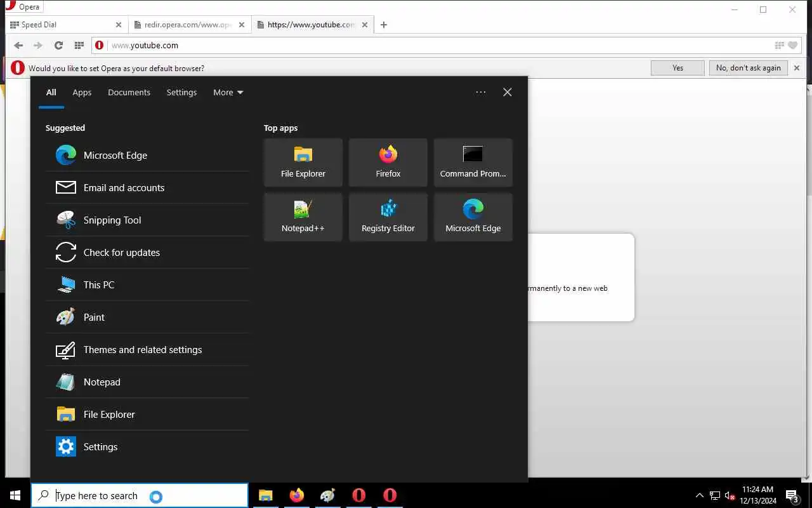Launch Notepad++ tile in Top apps
This screenshot has height=508, width=812.
[x=303, y=217]
